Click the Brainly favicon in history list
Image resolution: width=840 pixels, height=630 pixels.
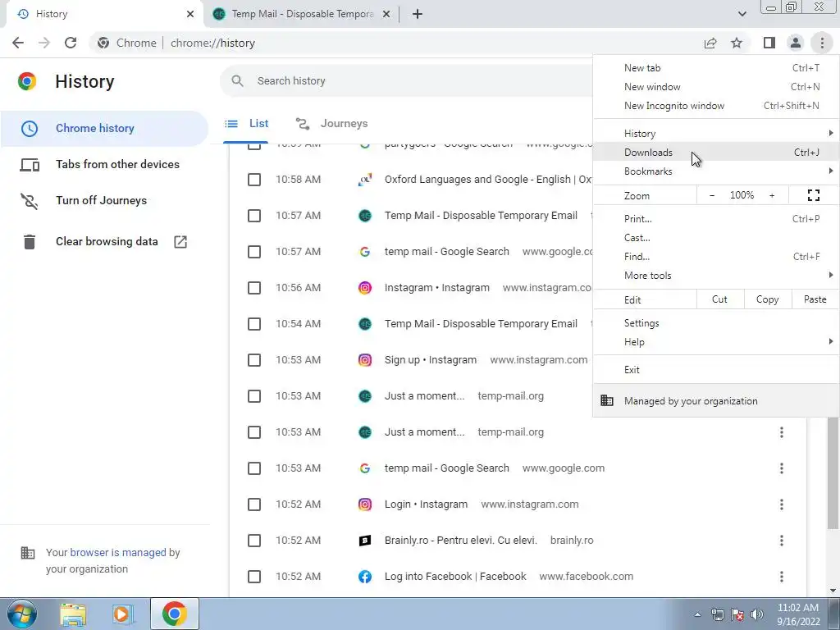[x=365, y=541]
